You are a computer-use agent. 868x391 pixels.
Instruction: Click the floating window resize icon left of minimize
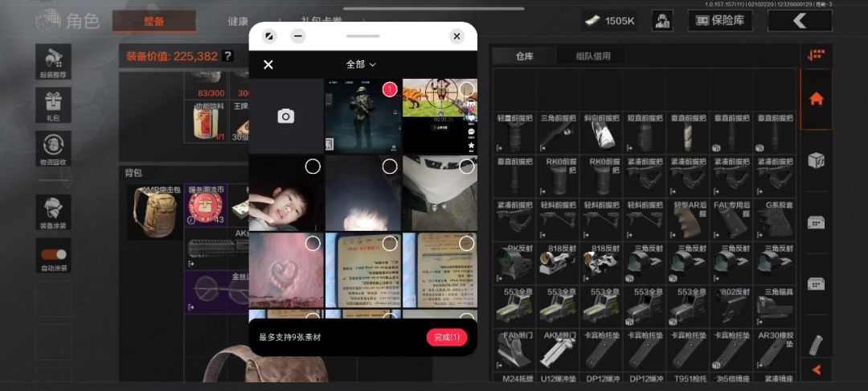[268, 36]
